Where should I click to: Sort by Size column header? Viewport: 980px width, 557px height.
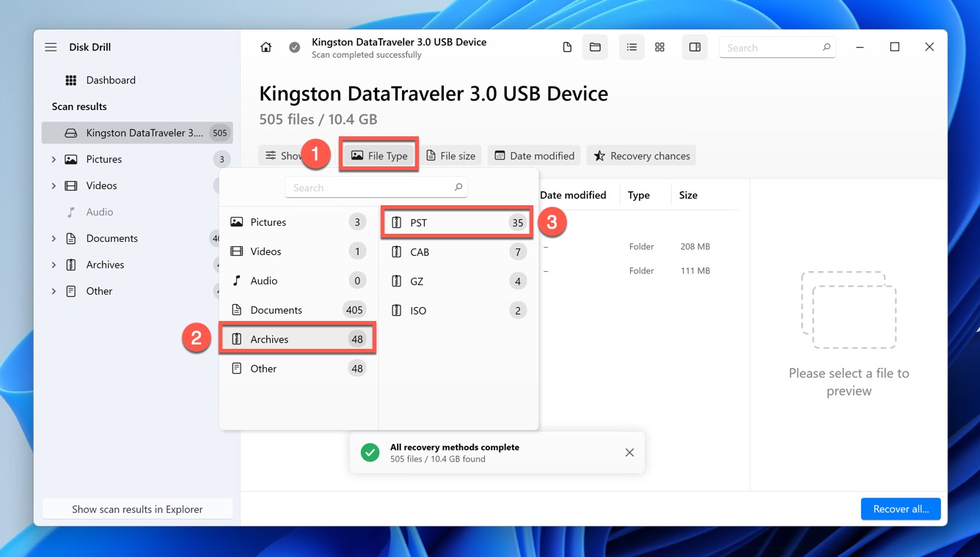click(x=688, y=195)
